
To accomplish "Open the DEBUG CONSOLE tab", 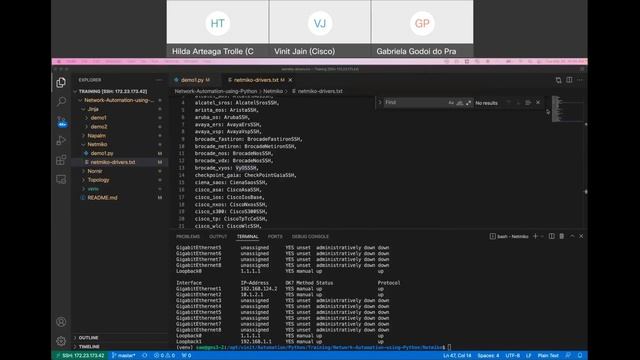I will [310, 237].
